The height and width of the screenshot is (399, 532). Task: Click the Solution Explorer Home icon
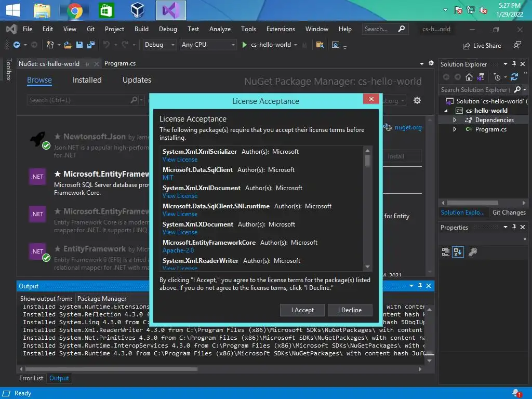(469, 77)
